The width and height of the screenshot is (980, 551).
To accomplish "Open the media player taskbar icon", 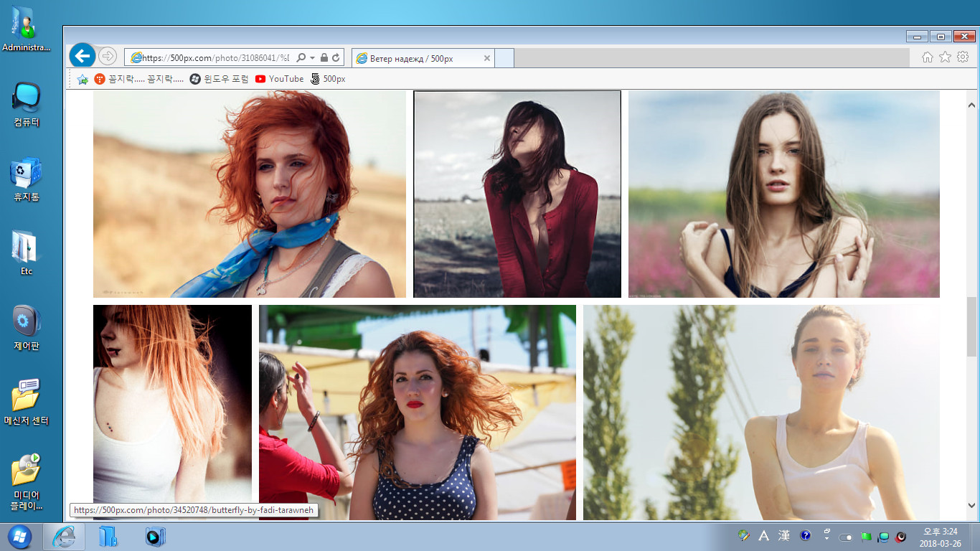I will (155, 537).
